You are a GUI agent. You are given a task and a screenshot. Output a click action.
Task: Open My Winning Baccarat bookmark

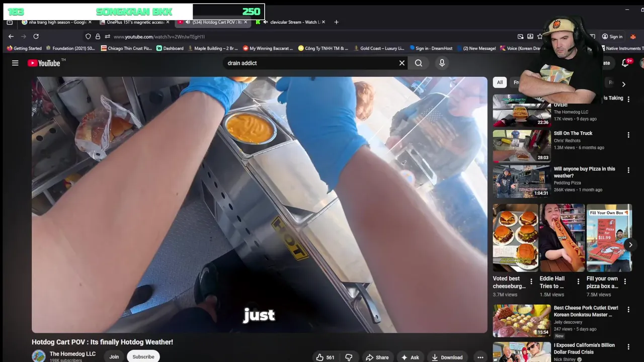[x=268, y=48]
